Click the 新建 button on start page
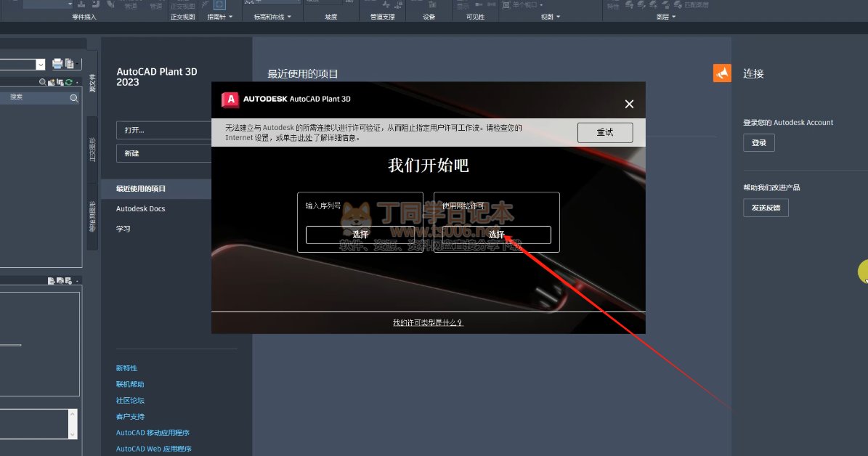This screenshot has height=456, width=868. (x=164, y=153)
